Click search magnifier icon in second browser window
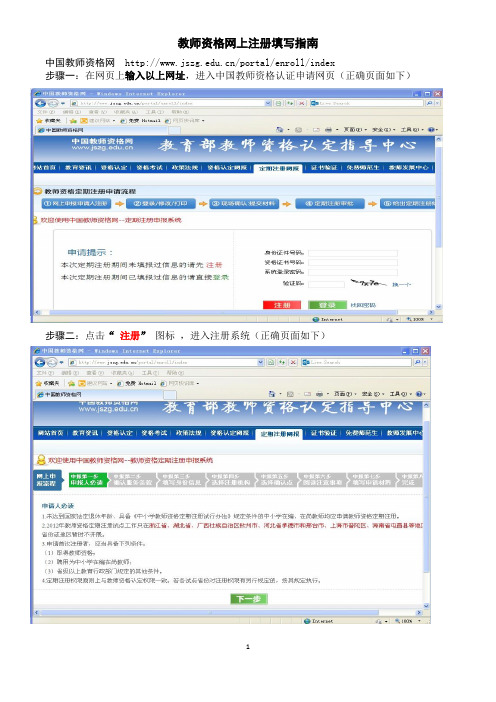The image size is (496, 702). tap(417, 362)
